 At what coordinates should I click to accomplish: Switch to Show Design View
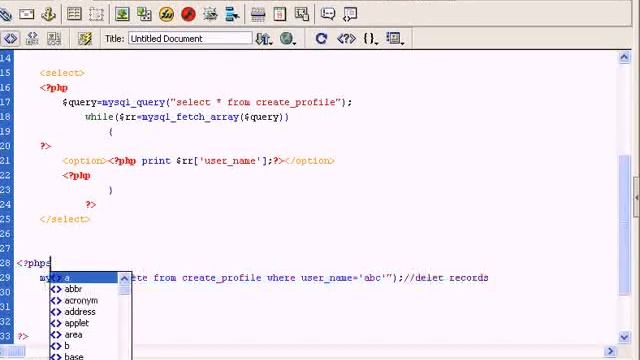(54, 39)
